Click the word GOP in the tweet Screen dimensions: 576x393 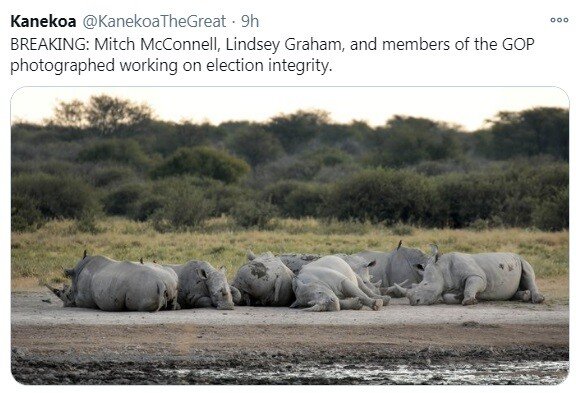pyautogui.click(x=518, y=44)
